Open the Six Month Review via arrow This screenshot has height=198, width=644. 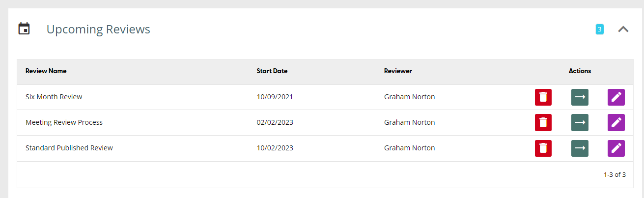point(580,97)
